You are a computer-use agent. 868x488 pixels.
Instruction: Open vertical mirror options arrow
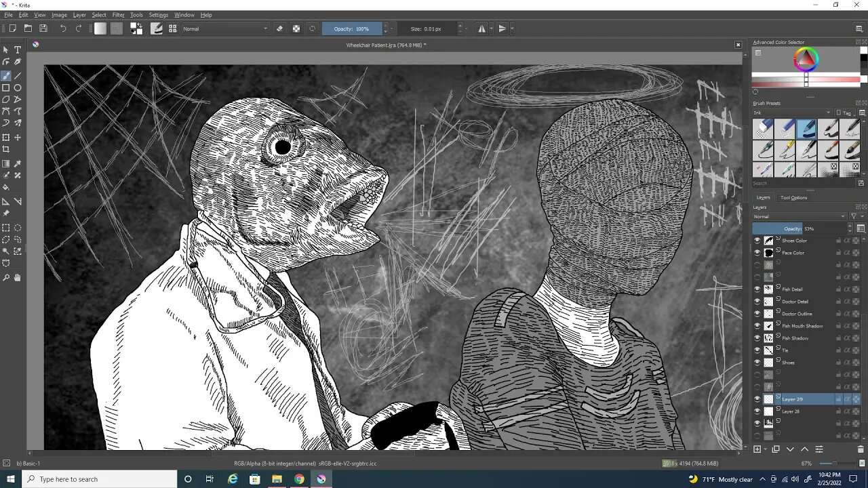(x=511, y=28)
